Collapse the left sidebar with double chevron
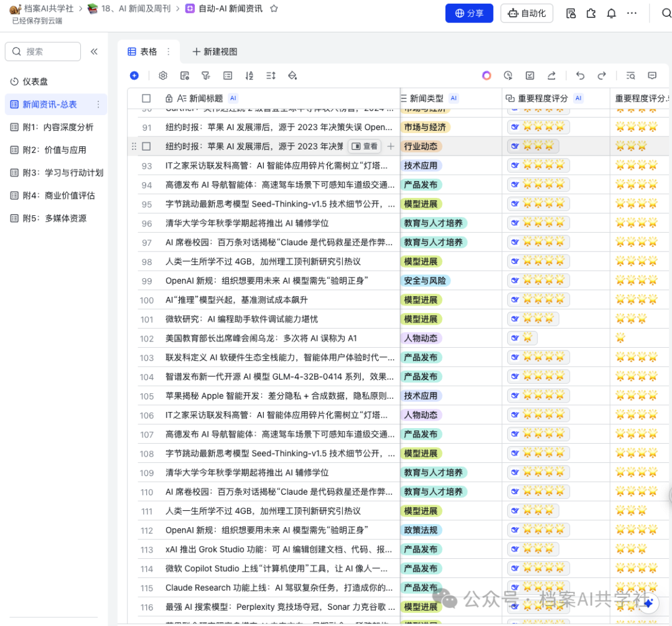The height and width of the screenshot is (626, 672). tap(95, 52)
